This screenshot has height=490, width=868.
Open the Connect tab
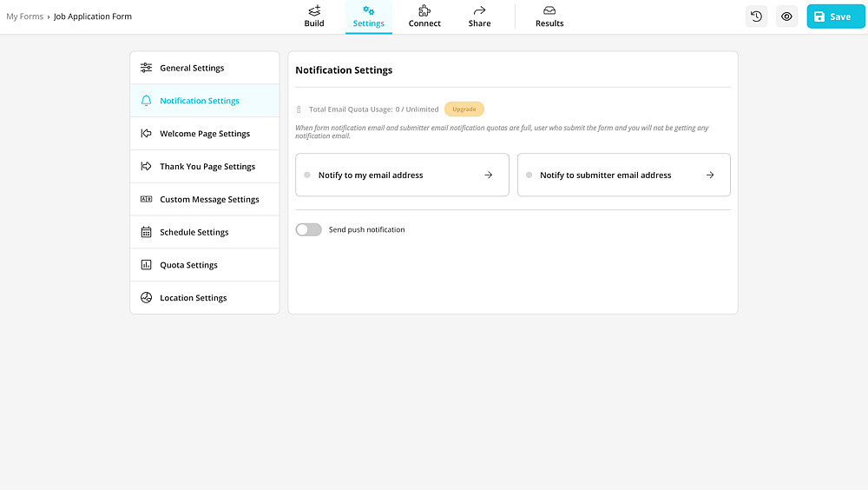tap(424, 17)
